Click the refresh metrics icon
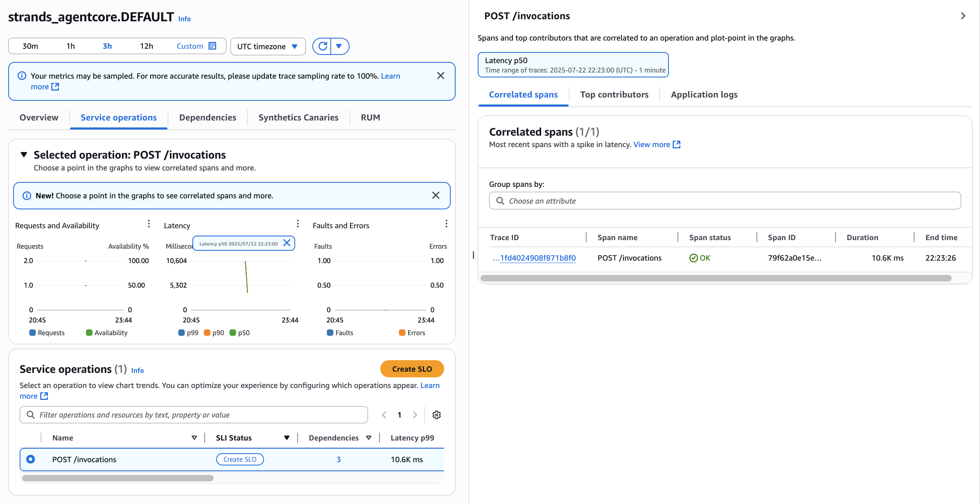The width and height of the screenshot is (980, 504). pos(323,46)
